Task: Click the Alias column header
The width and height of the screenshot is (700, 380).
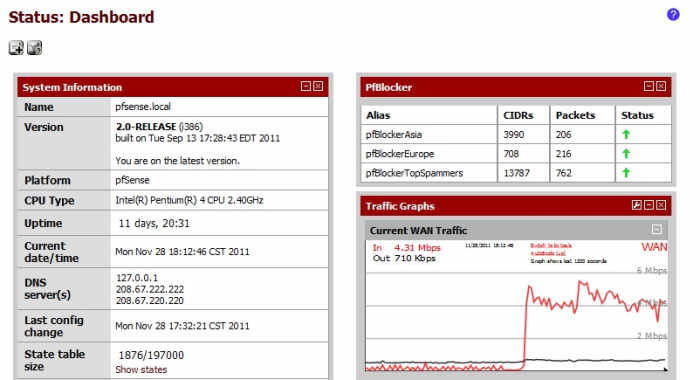Action: (x=429, y=115)
